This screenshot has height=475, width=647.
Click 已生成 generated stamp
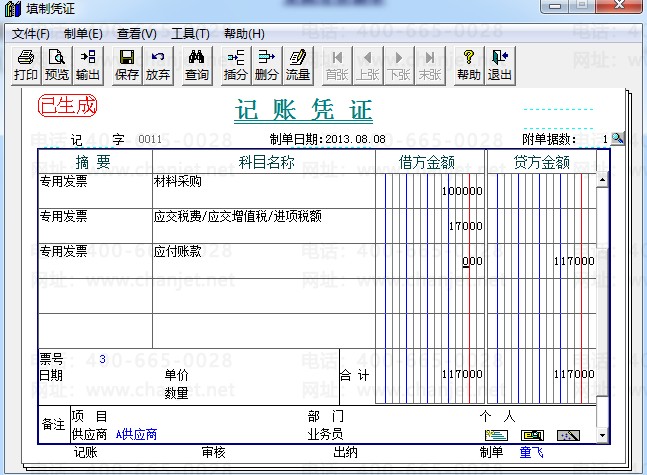[67, 106]
